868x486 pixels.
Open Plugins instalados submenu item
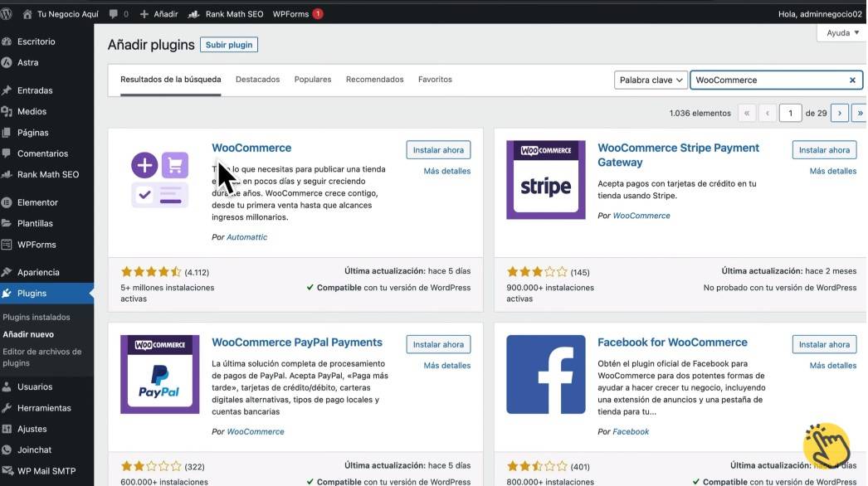[x=37, y=317]
